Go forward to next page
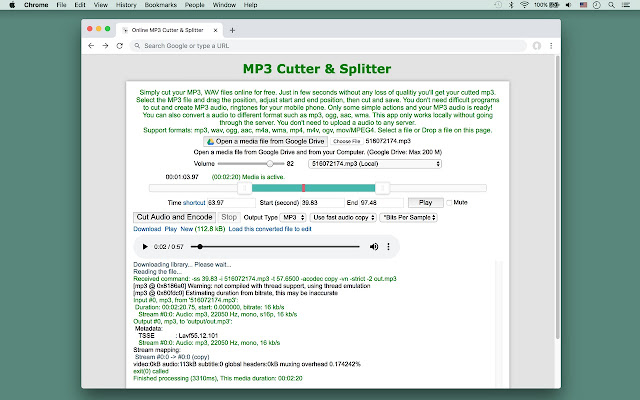This screenshot has width=640, height=400. click(105, 46)
